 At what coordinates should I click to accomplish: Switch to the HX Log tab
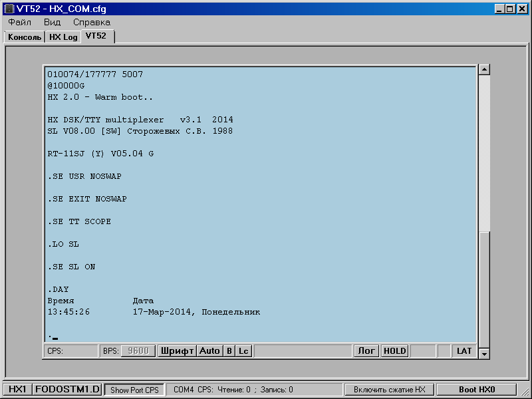point(63,37)
